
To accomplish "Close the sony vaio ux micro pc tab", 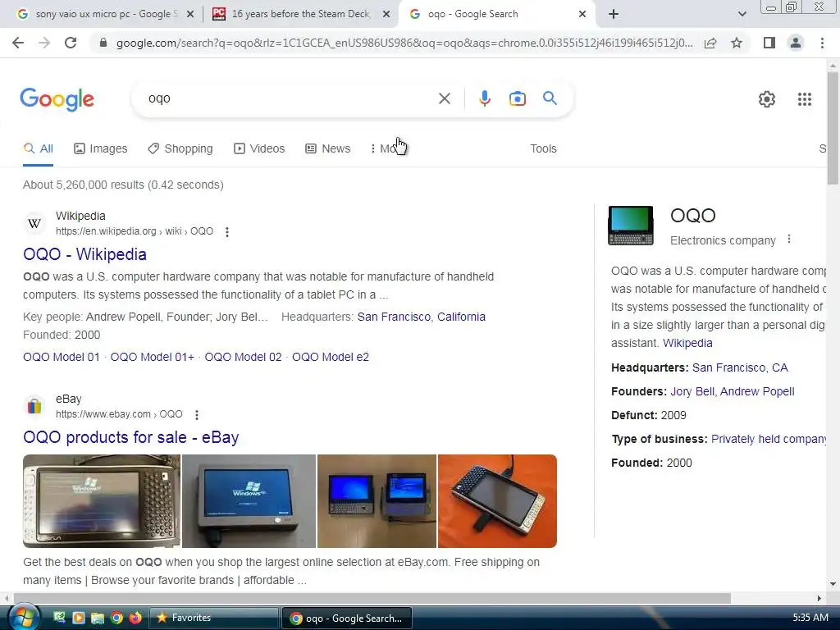I will 189,15.
